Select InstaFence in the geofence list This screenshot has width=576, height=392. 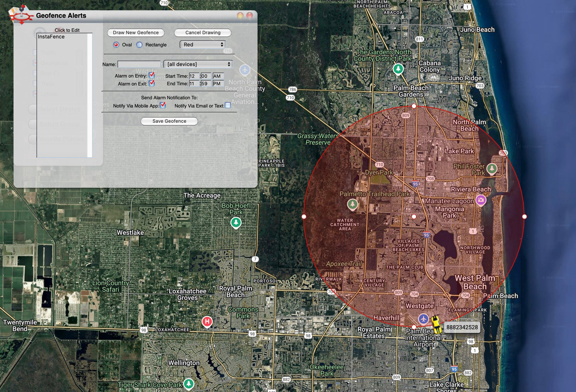pyautogui.click(x=51, y=37)
